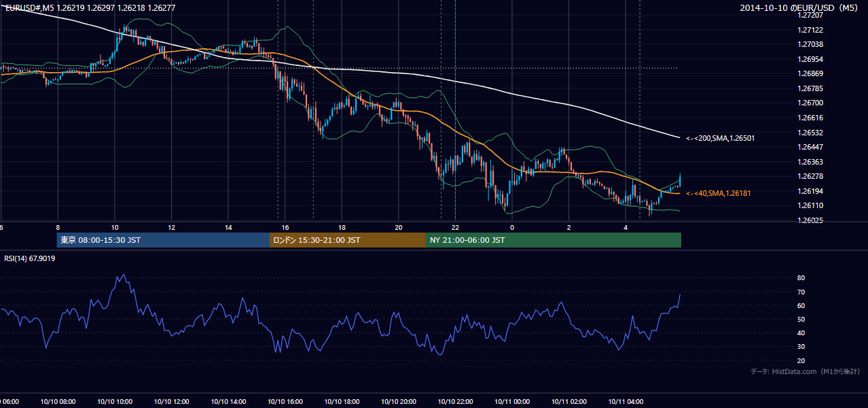The height and width of the screenshot is (408, 868).
Task: Click the RSI axis value 50
Action: [801, 319]
